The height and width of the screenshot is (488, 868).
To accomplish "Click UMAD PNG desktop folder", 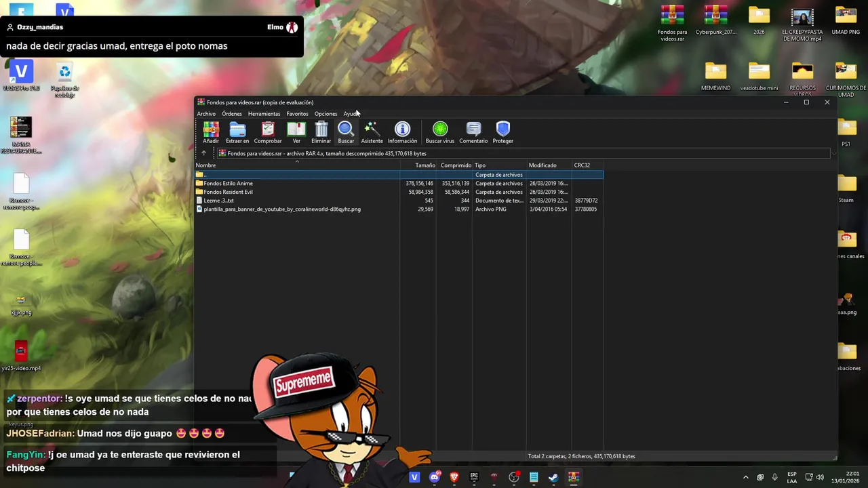I will pyautogui.click(x=846, y=21).
